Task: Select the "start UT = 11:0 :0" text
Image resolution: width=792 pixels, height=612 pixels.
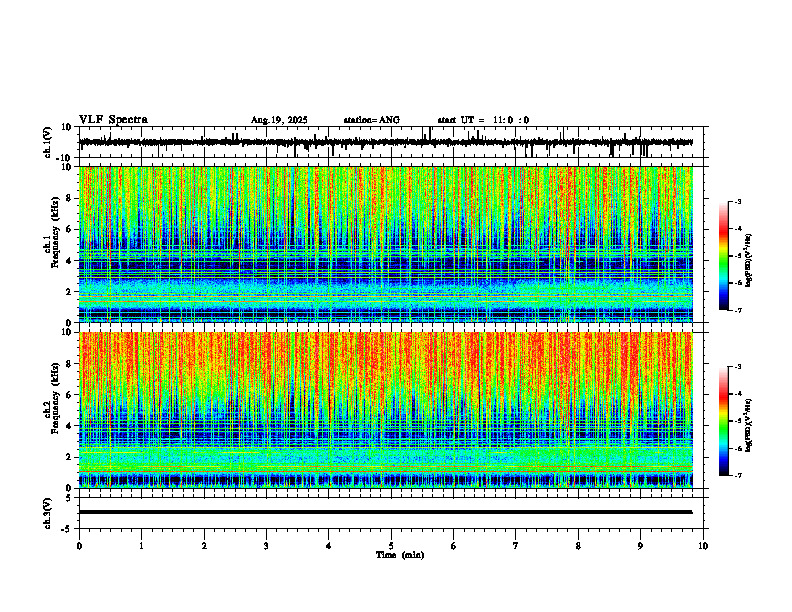Action: click(x=483, y=120)
